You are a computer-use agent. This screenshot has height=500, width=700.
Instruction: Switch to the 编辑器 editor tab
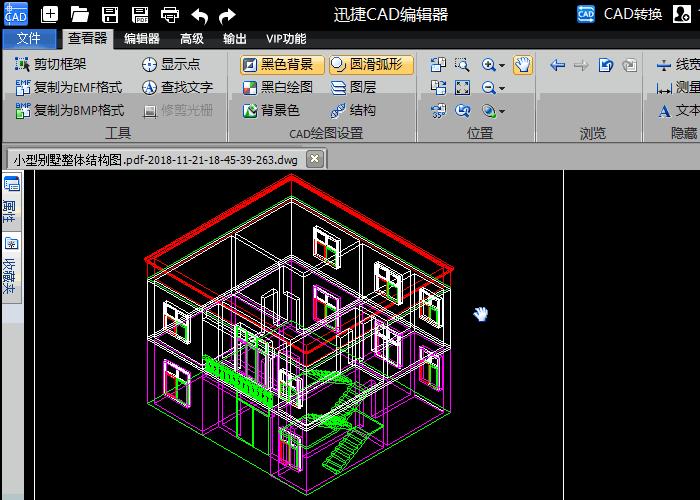click(x=142, y=39)
